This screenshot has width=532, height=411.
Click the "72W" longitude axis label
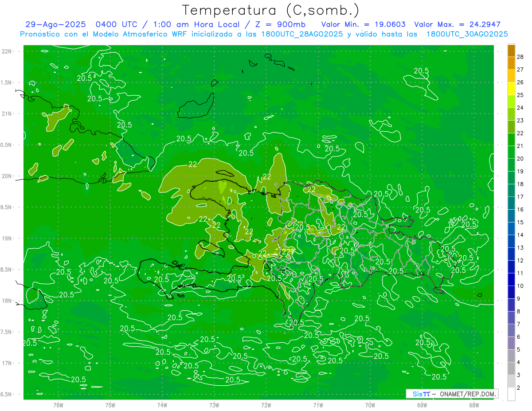266,405
